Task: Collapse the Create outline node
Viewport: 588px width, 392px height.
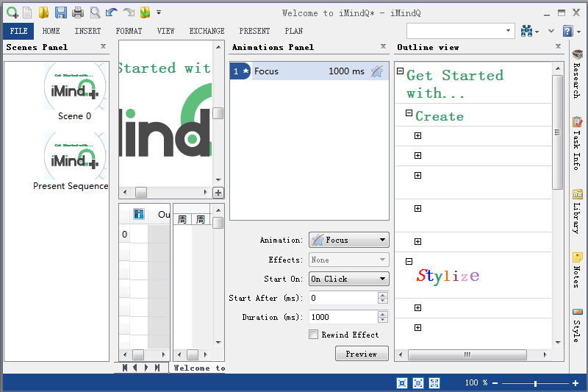Action: tap(409, 113)
